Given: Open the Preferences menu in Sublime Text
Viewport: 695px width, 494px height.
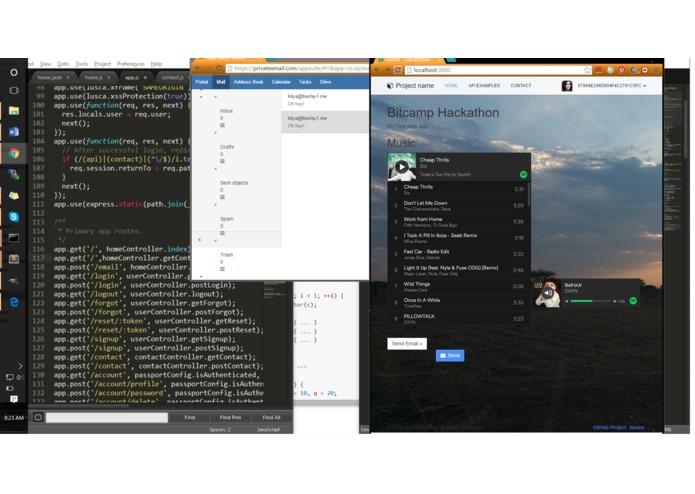Looking at the screenshot, I should [131, 64].
